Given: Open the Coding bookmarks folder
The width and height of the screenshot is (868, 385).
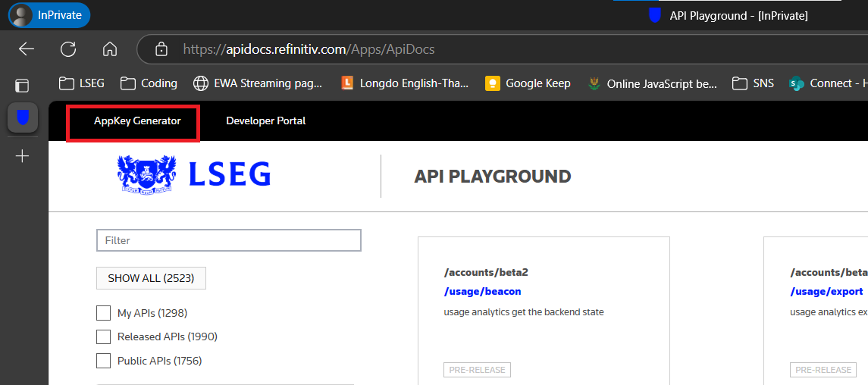Looking at the screenshot, I should [x=149, y=83].
